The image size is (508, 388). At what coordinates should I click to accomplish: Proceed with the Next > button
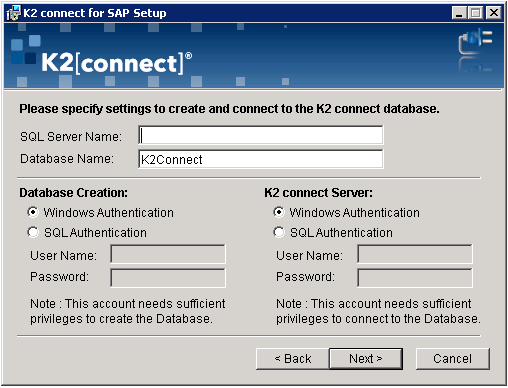[366, 359]
